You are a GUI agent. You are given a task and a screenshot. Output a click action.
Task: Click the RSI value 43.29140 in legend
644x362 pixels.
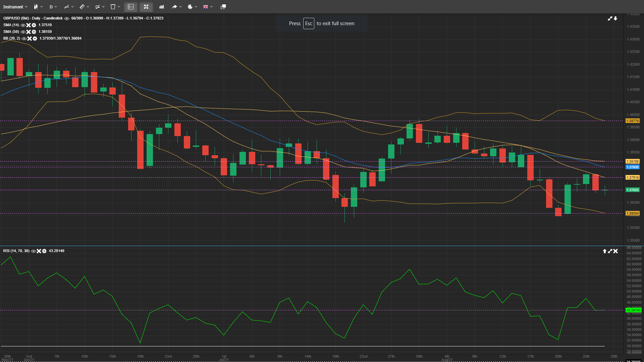pyautogui.click(x=56, y=251)
